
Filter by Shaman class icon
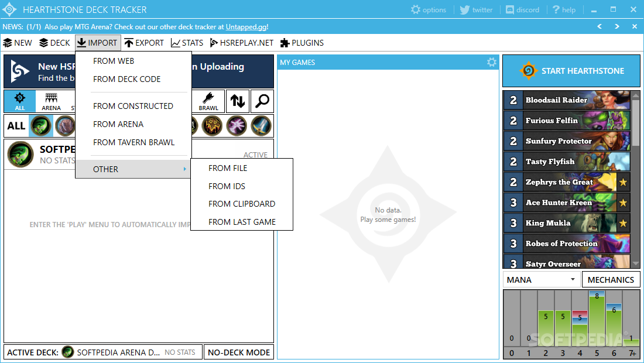click(212, 126)
